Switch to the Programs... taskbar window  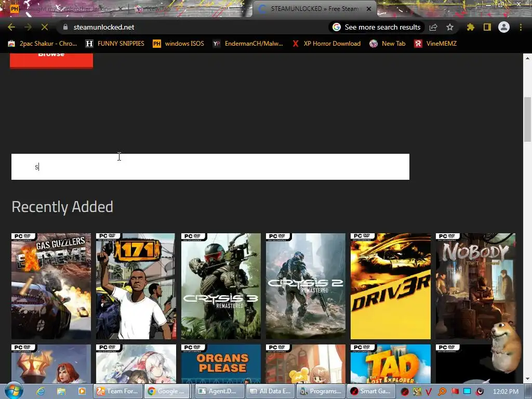click(321, 391)
